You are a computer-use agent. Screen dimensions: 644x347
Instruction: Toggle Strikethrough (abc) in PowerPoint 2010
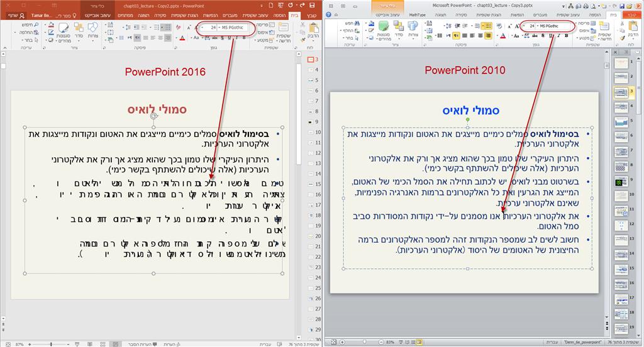click(x=535, y=36)
